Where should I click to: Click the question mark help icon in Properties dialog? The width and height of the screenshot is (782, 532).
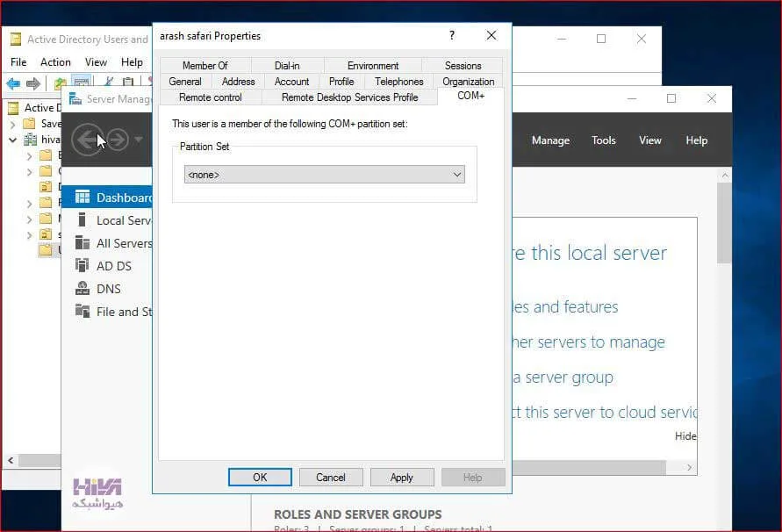coord(452,35)
